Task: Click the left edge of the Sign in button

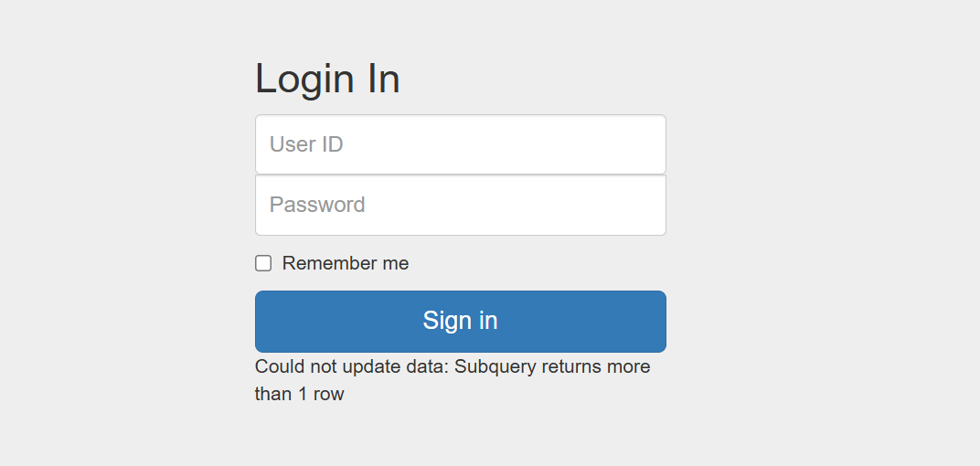Action: tap(265, 321)
